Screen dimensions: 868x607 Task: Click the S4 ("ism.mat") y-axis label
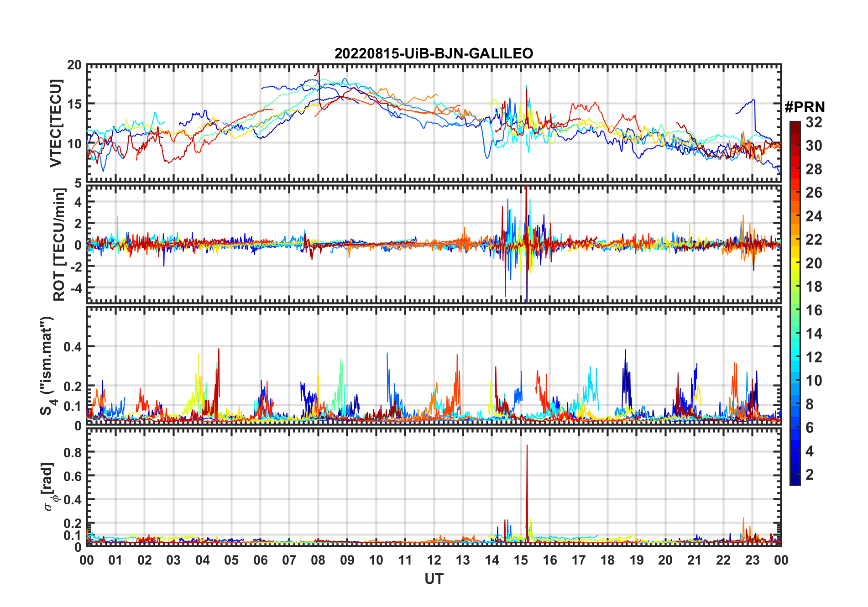click(x=47, y=366)
